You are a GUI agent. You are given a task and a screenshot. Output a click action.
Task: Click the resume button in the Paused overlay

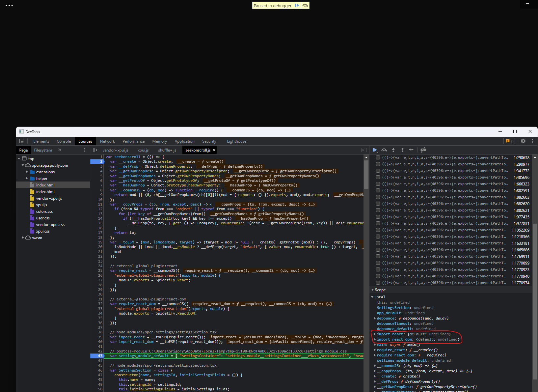click(297, 5)
